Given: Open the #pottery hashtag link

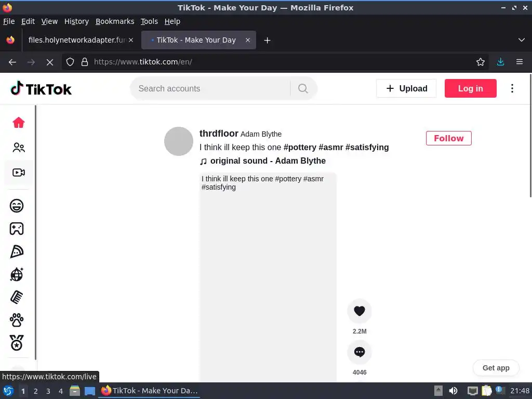Looking at the screenshot, I should (300, 147).
